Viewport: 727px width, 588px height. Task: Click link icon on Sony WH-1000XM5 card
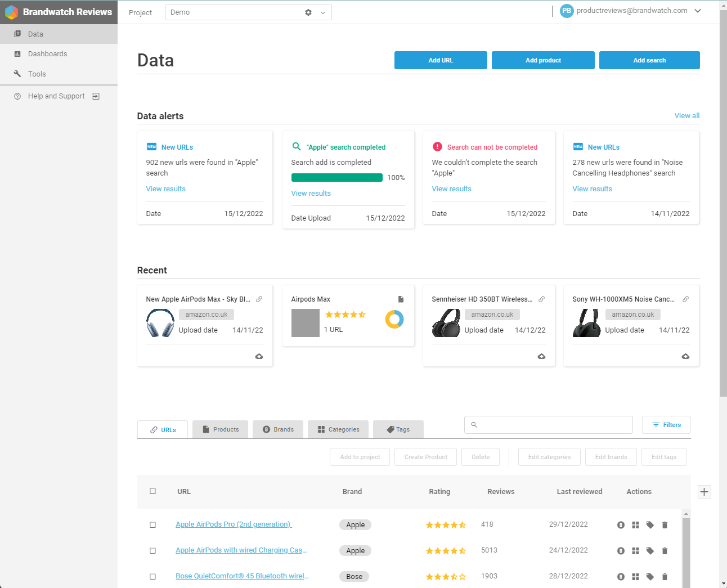point(686,299)
